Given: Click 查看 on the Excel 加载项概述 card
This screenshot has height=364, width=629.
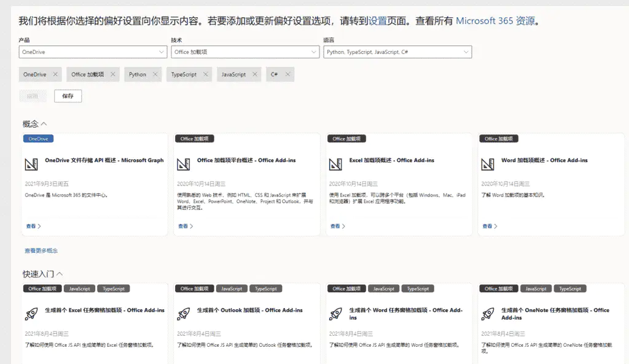Looking at the screenshot, I should (337, 226).
